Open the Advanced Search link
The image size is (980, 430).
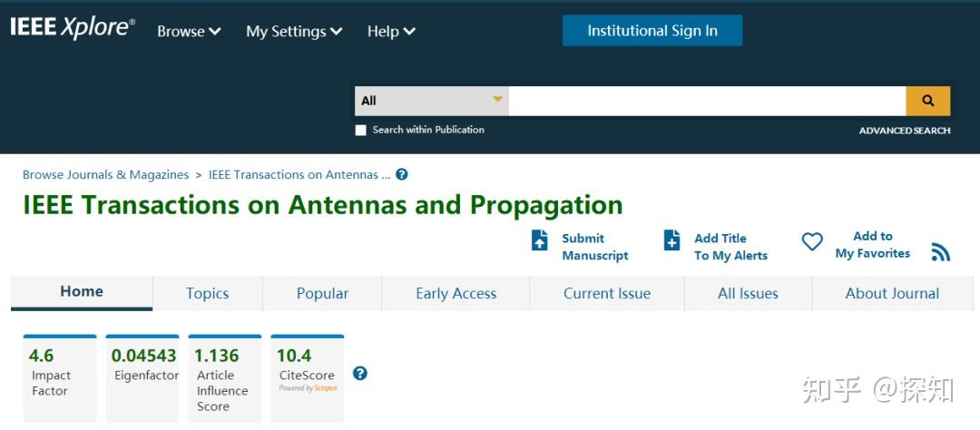coord(905,131)
